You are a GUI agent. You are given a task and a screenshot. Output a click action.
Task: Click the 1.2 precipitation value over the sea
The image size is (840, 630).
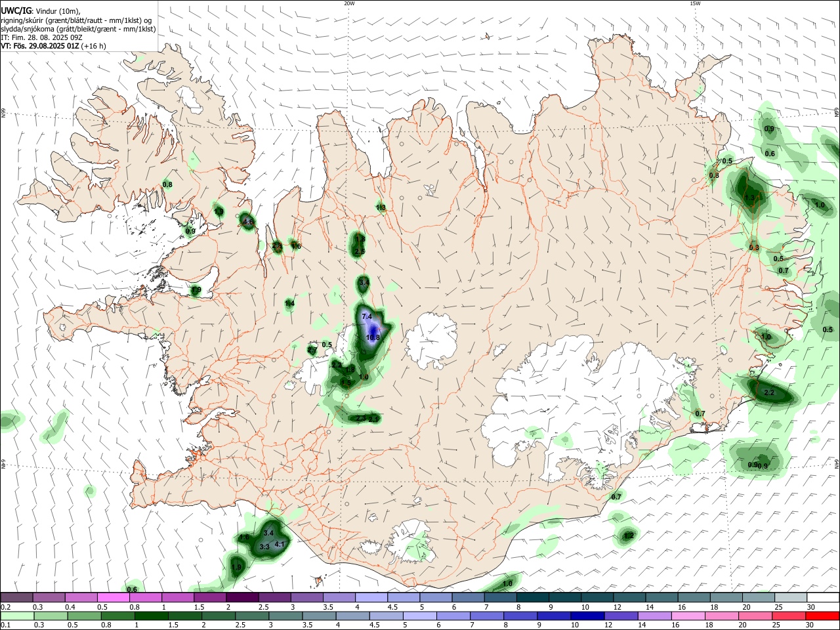point(629,535)
